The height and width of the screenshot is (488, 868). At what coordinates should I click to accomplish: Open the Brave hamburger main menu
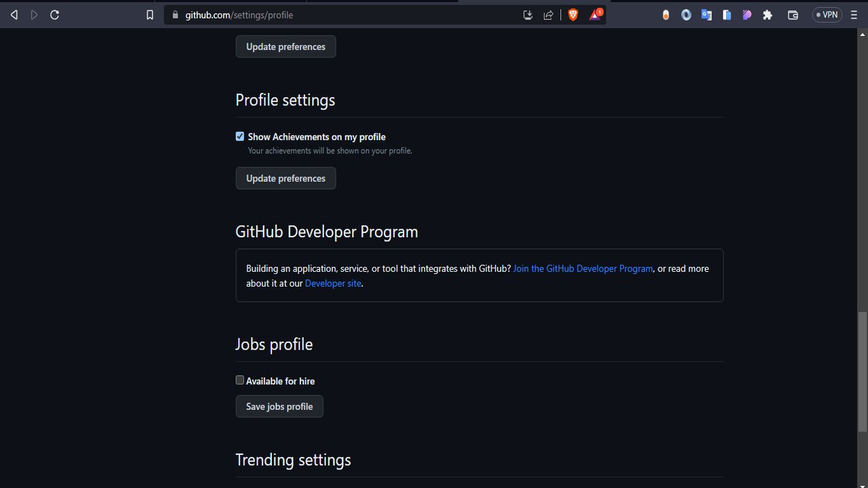click(854, 15)
